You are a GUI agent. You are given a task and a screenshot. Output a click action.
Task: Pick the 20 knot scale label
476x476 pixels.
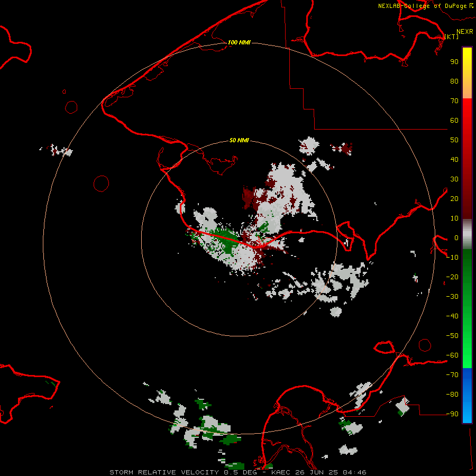point(454,198)
